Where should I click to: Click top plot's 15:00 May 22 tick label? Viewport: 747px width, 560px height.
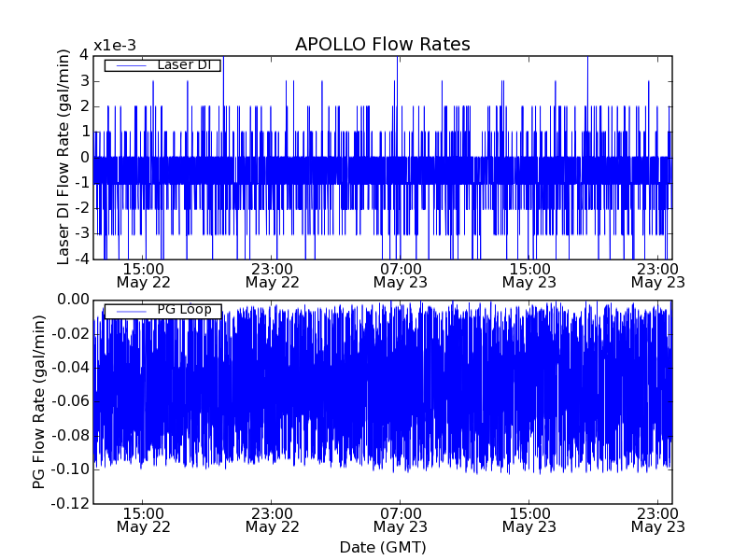[x=143, y=274]
